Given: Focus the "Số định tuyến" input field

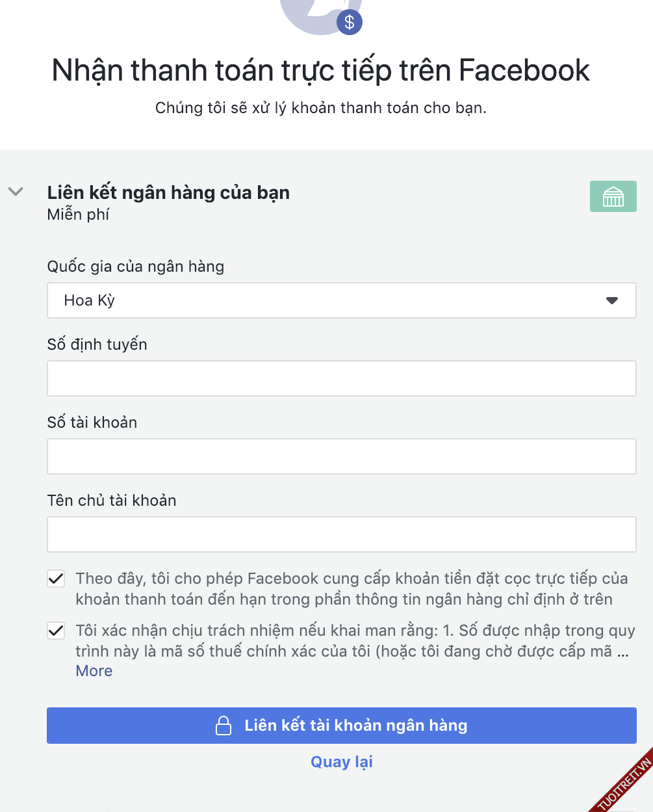Looking at the screenshot, I should (x=341, y=378).
